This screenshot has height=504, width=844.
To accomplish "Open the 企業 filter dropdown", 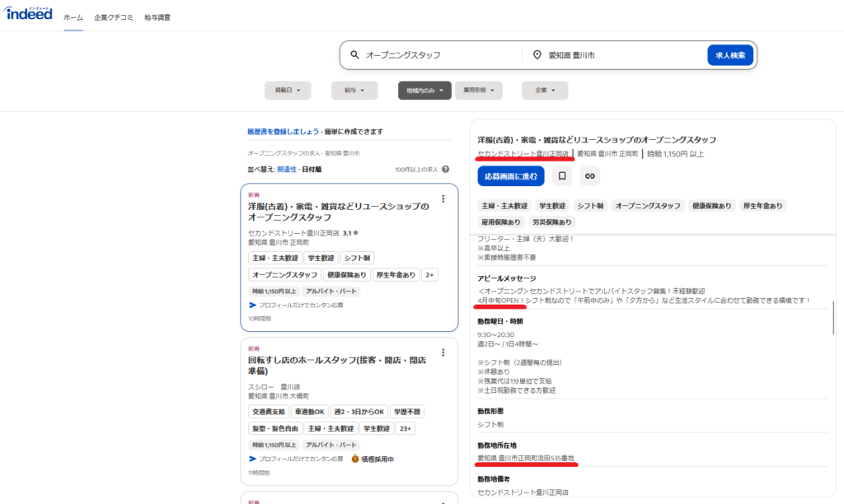I will (x=545, y=91).
